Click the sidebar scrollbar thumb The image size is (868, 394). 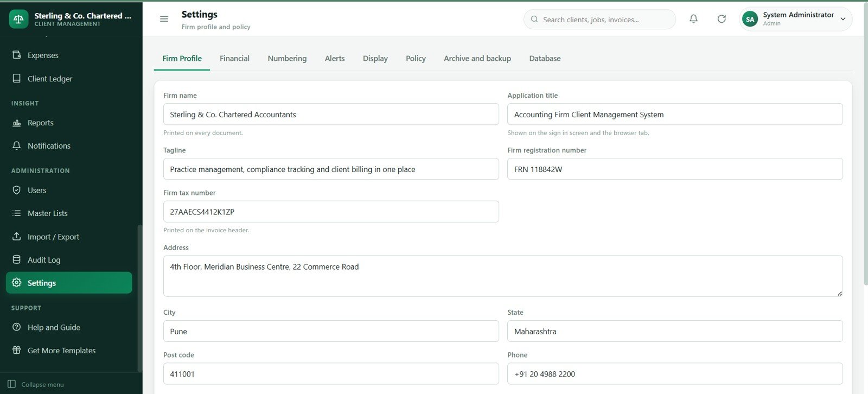[x=139, y=298]
